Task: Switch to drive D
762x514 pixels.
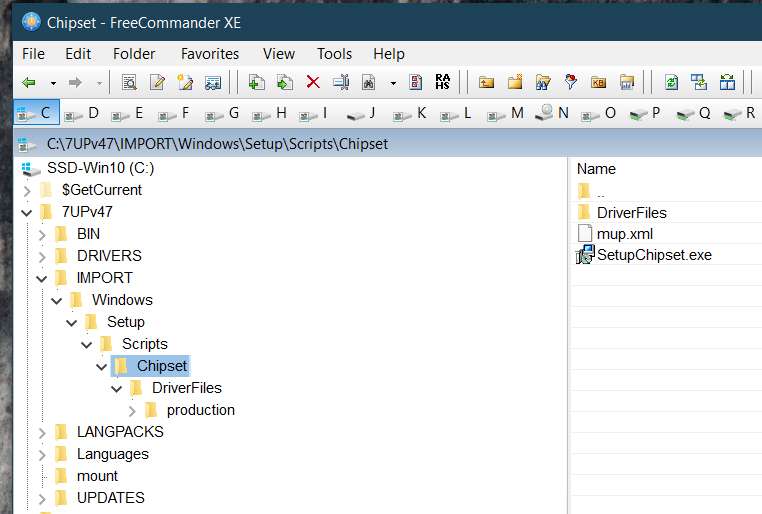Action: [x=82, y=114]
